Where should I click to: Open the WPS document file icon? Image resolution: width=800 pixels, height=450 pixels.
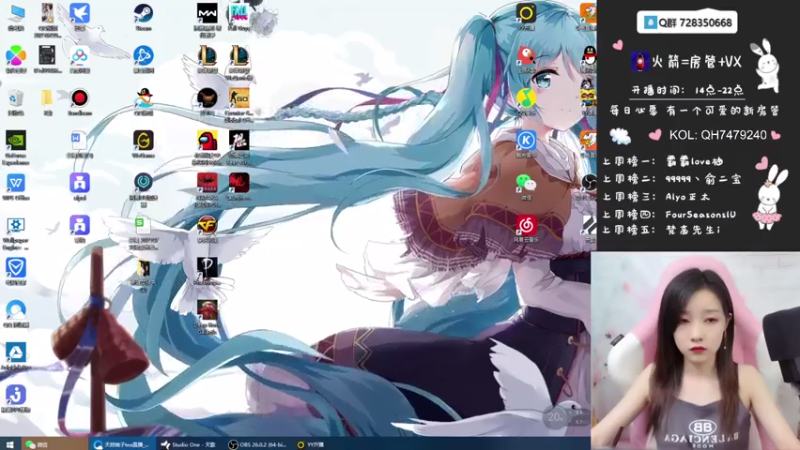coord(80,141)
